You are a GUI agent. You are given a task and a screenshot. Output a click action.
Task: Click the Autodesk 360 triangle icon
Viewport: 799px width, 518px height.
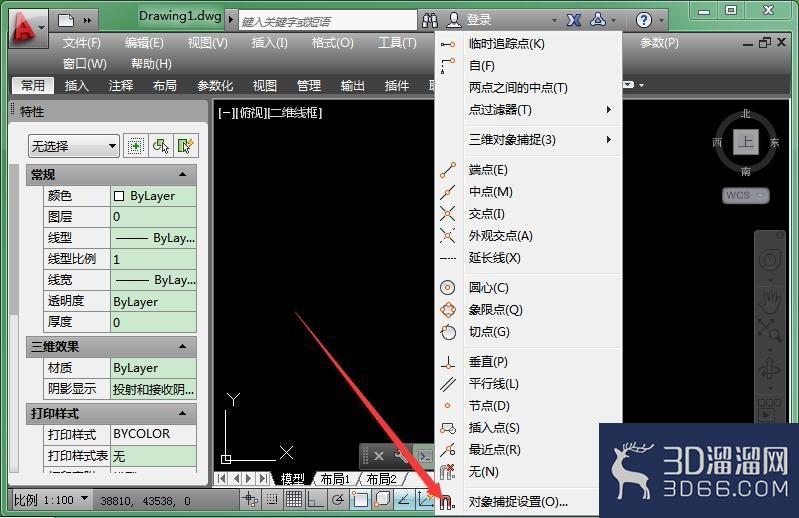598,20
